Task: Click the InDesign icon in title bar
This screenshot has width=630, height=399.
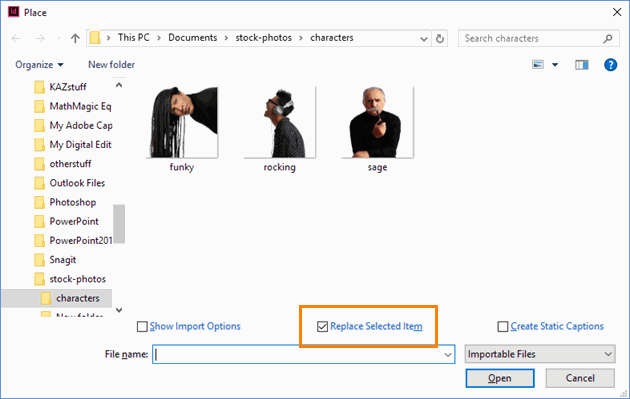Action: click(x=13, y=12)
